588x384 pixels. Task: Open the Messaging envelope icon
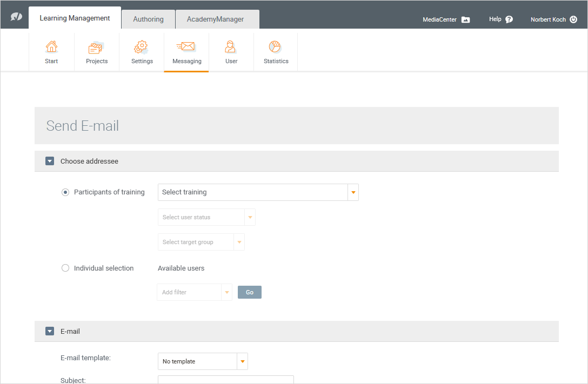[x=186, y=46]
